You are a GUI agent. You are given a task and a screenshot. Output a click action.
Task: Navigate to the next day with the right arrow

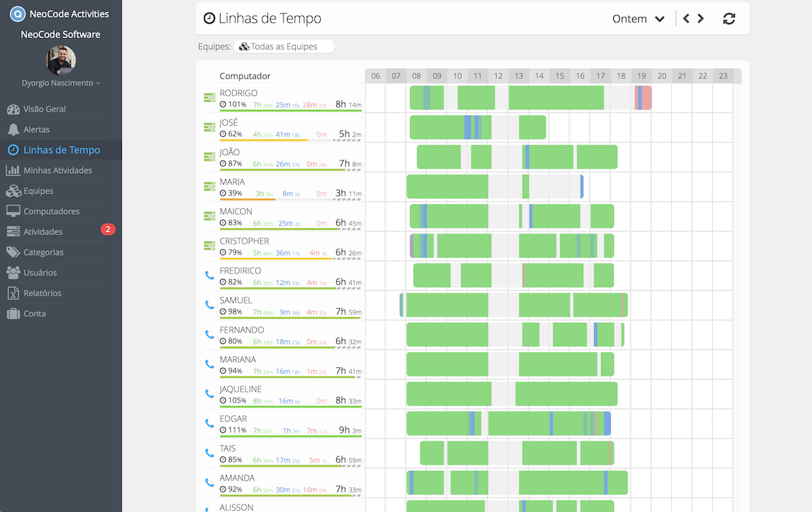tap(701, 18)
